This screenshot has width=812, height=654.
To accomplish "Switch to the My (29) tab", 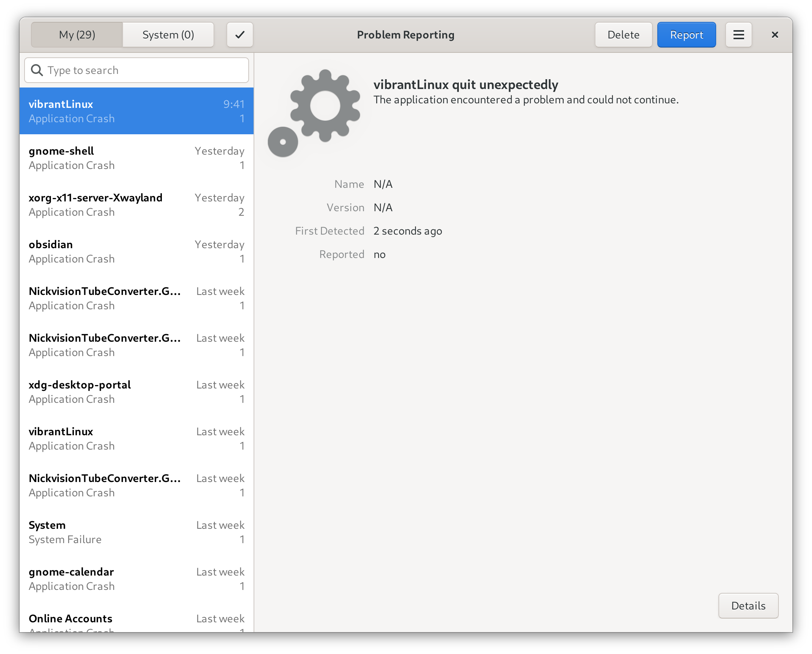I will point(76,34).
